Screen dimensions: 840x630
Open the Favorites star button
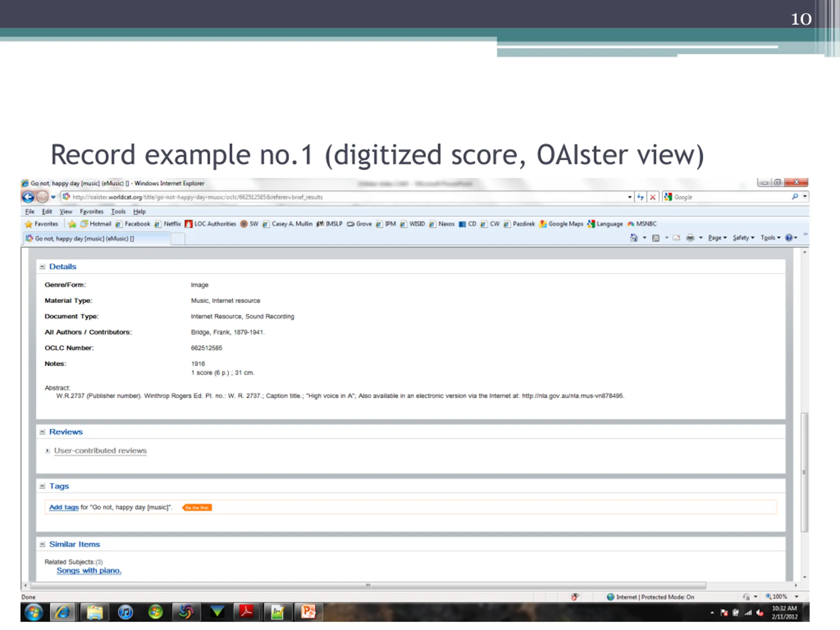click(x=41, y=224)
